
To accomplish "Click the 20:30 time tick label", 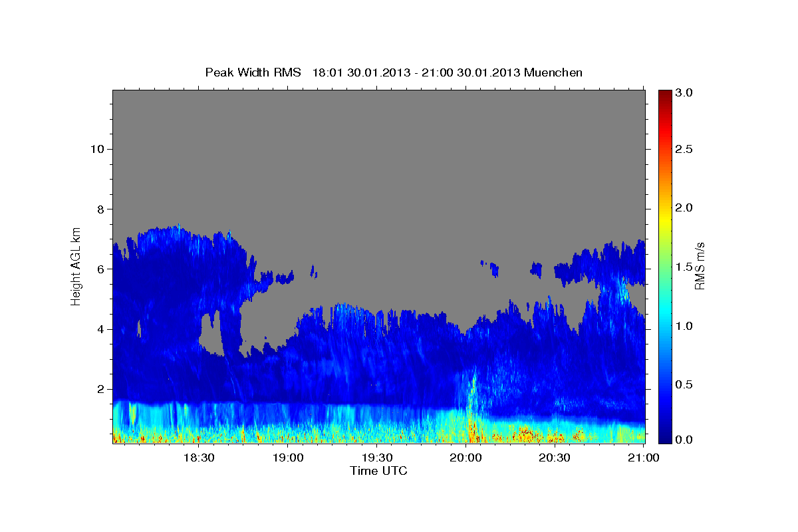I will coord(555,458).
